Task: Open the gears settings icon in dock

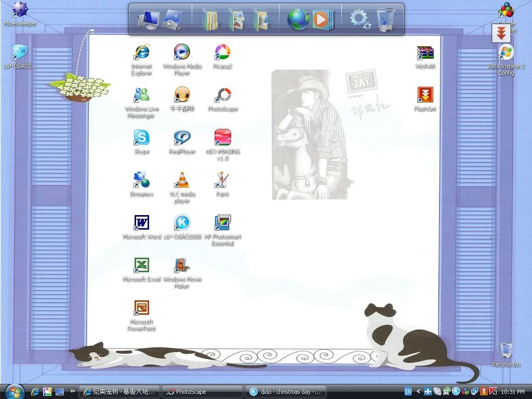Action: [360, 20]
